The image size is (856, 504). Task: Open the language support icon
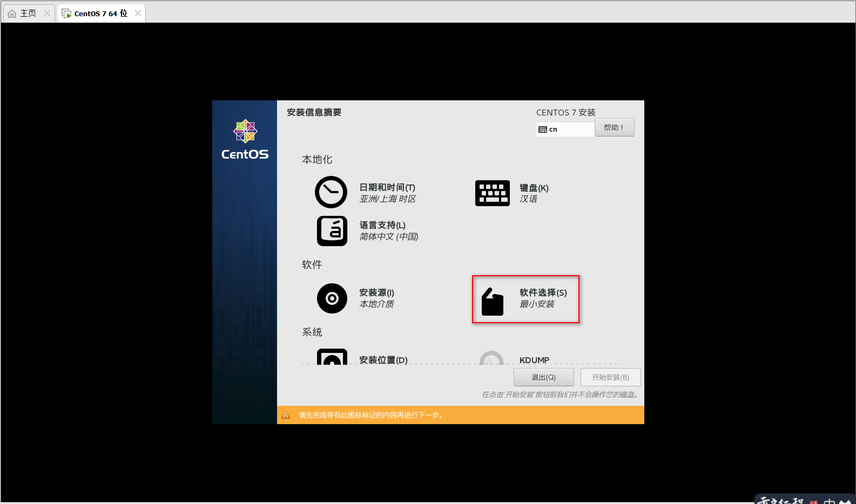click(332, 231)
